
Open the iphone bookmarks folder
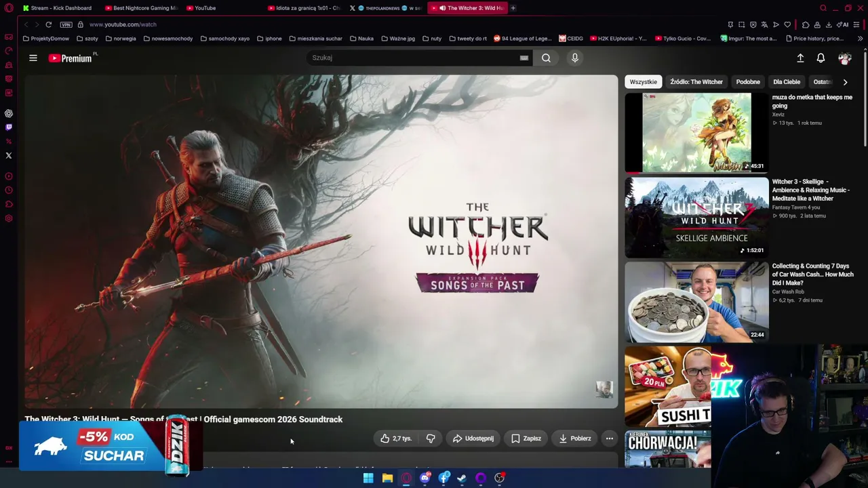coord(269,39)
